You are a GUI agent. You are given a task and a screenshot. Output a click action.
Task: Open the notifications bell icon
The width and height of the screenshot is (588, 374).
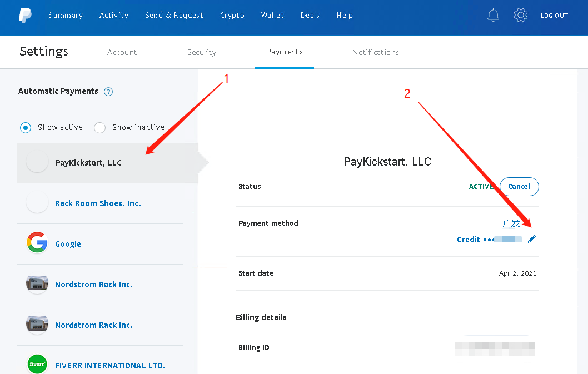point(493,15)
